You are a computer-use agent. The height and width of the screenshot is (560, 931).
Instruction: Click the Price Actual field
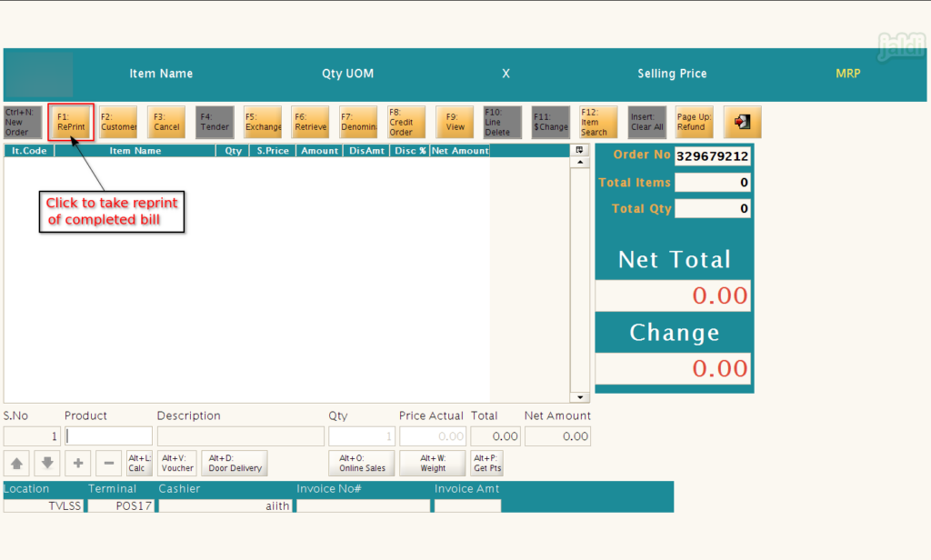[433, 436]
